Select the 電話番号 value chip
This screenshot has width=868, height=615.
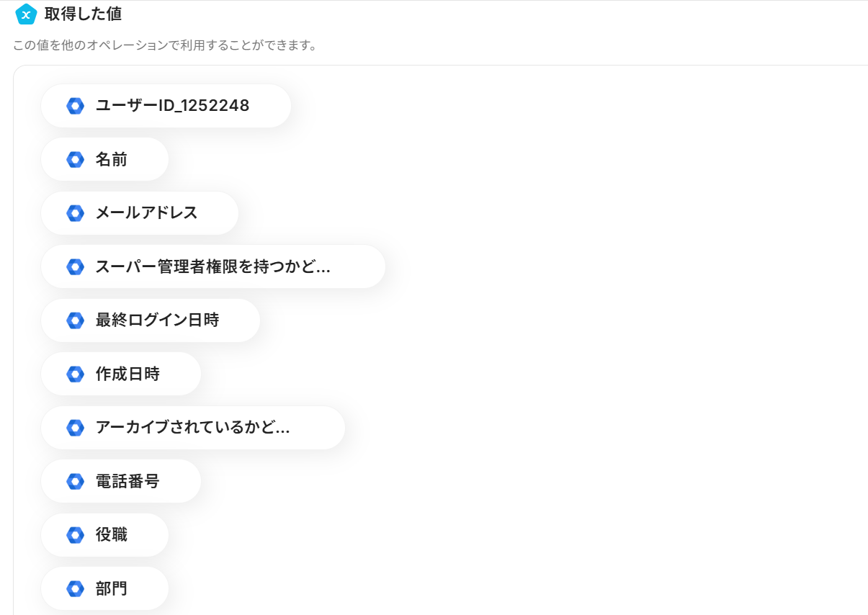pos(127,481)
